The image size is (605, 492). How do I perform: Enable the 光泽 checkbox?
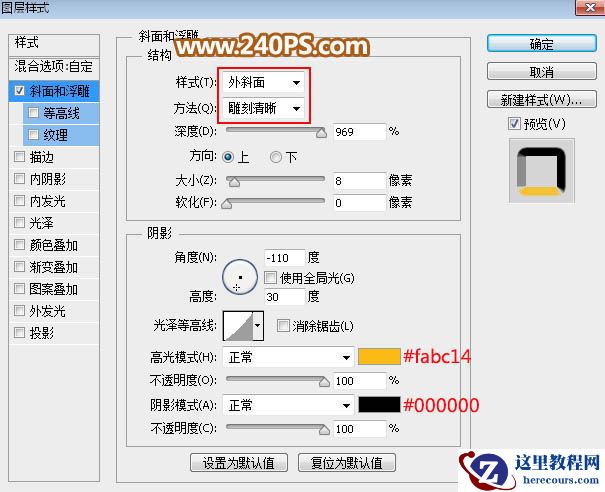19,222
